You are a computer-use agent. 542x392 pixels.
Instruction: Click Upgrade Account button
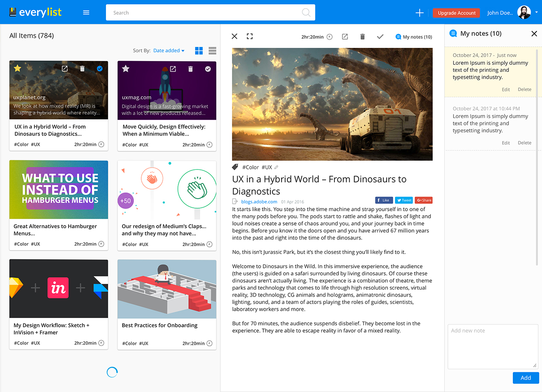coord(457,13)
